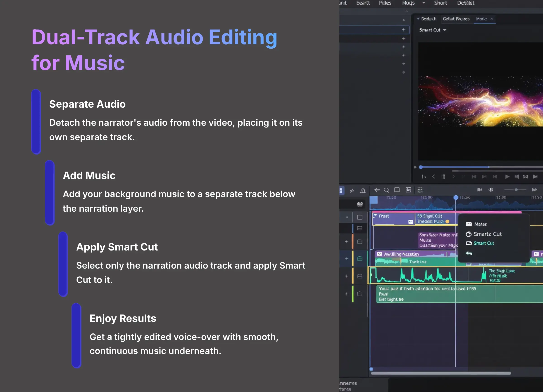Image resolution: width=543 pixels, height=392 pixels.
Task: Toggle the square box on the Trast track
Action: tap(360, 217)
